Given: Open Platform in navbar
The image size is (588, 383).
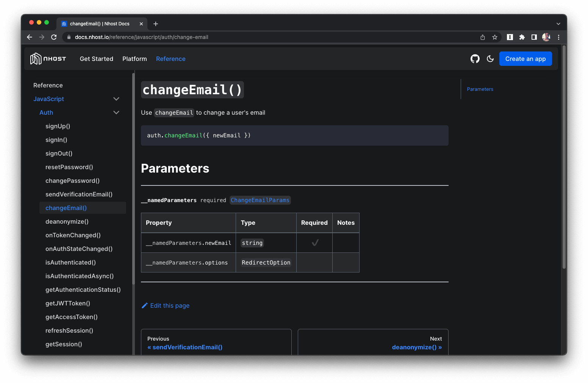Looking at the screenshot, I should click(x=134, y=59).
